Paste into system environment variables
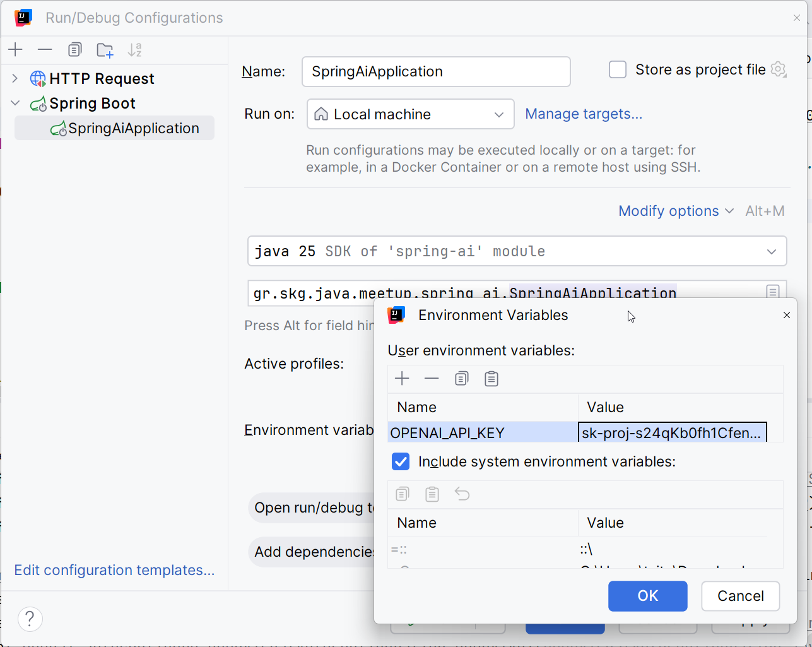 [x=432, y=494]
